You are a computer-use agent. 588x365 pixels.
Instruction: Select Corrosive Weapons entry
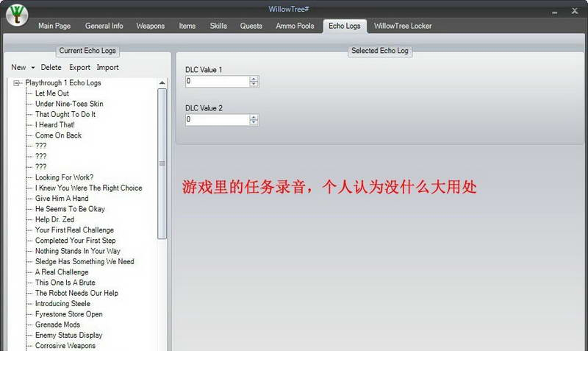[x=65, y=345]
